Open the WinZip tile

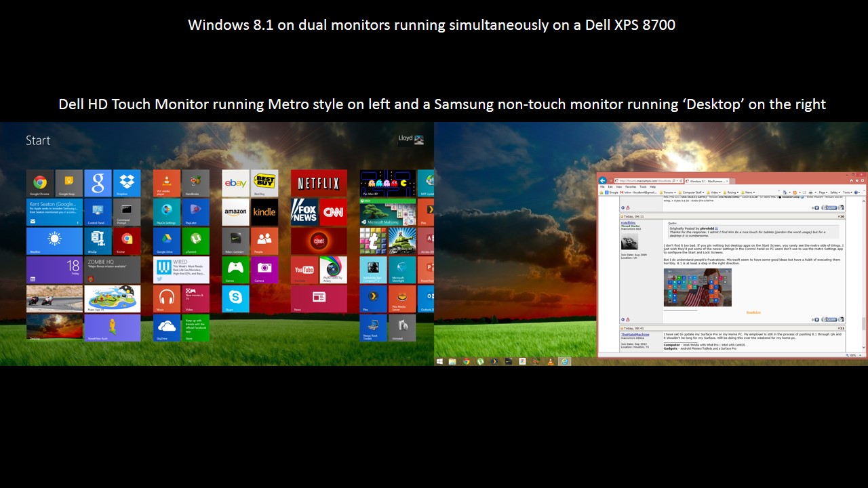pos(98,241)
